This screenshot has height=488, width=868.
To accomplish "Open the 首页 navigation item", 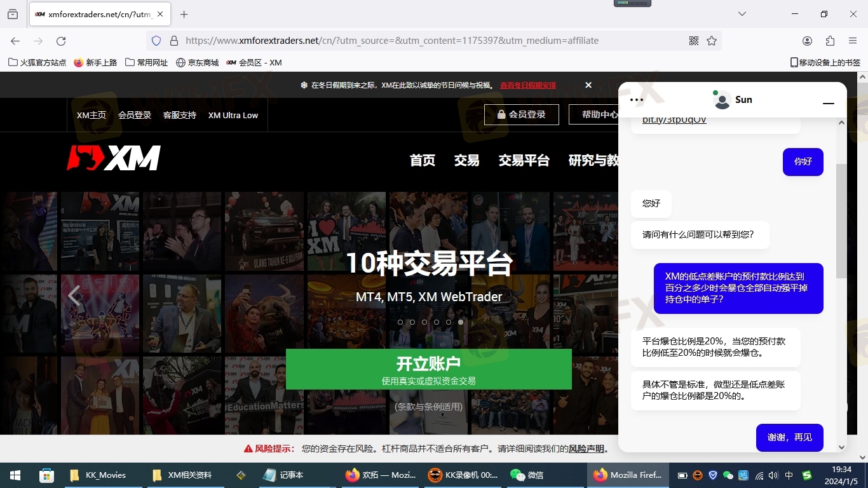I will (423, 161).
